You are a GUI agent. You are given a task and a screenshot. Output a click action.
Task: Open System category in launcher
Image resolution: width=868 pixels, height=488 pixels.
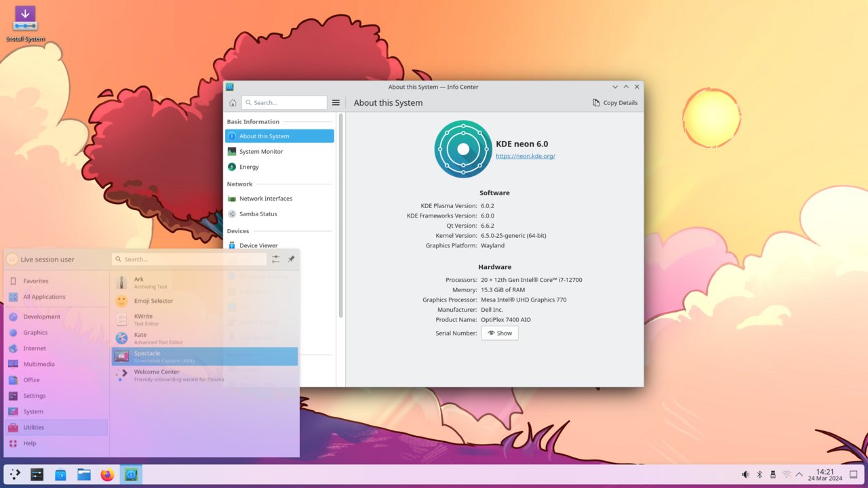pyautogui.click(x=56, y=411)
